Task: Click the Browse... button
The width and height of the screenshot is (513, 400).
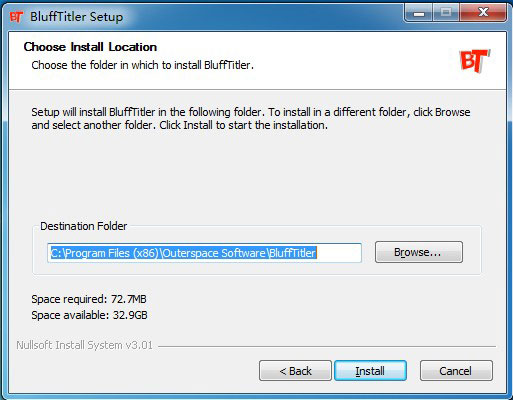Action: pos(419,252)
